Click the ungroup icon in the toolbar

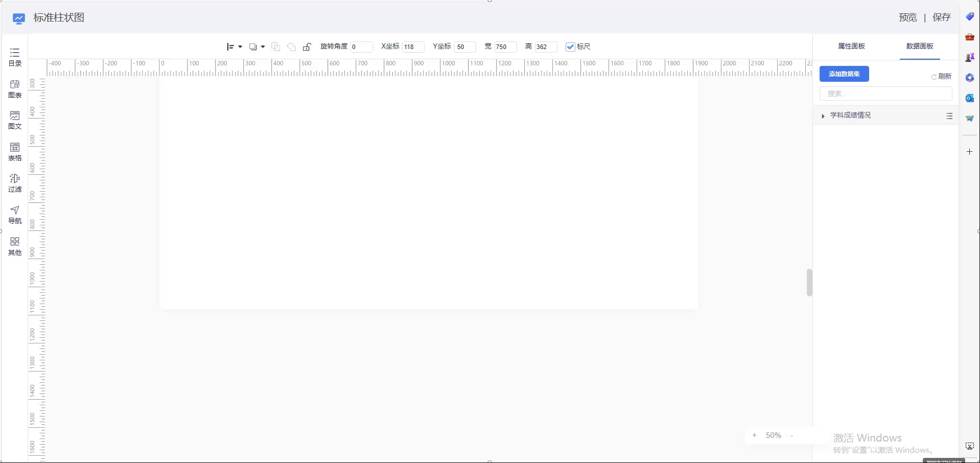pyautogui.click(x=291, y=47)
